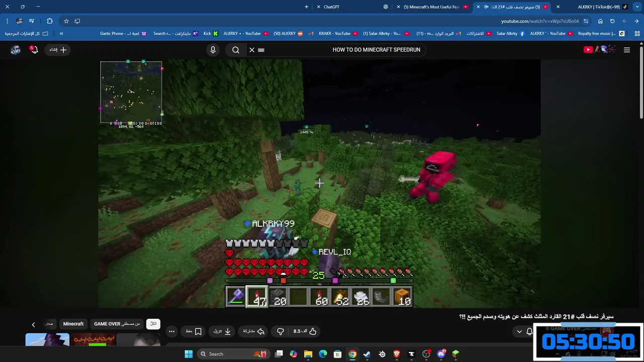Open Microsoft Edge from taskbar
644x362 pixels.
(x=323, y=354)
